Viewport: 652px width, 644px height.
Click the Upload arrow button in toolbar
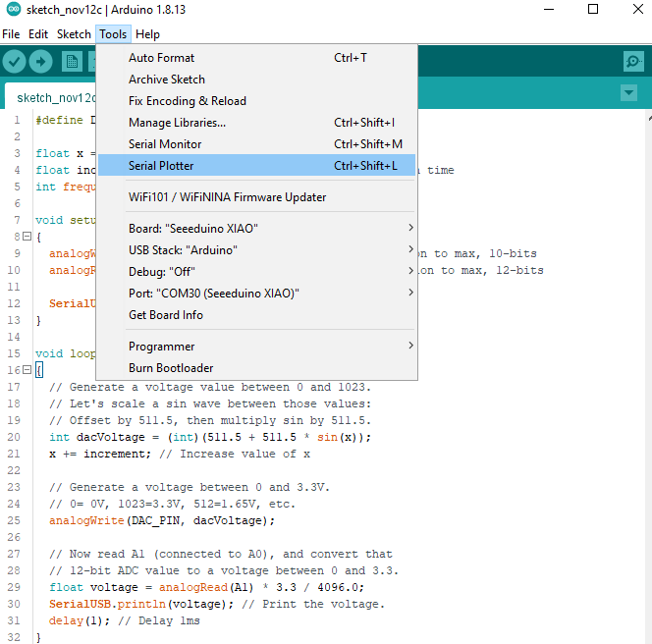41,61
